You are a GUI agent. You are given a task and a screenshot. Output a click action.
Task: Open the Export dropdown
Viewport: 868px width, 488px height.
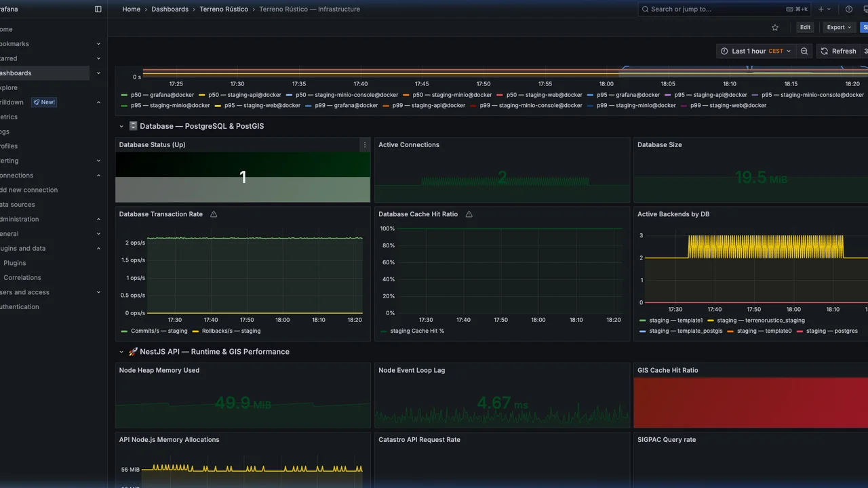click(x=839, y=28)
